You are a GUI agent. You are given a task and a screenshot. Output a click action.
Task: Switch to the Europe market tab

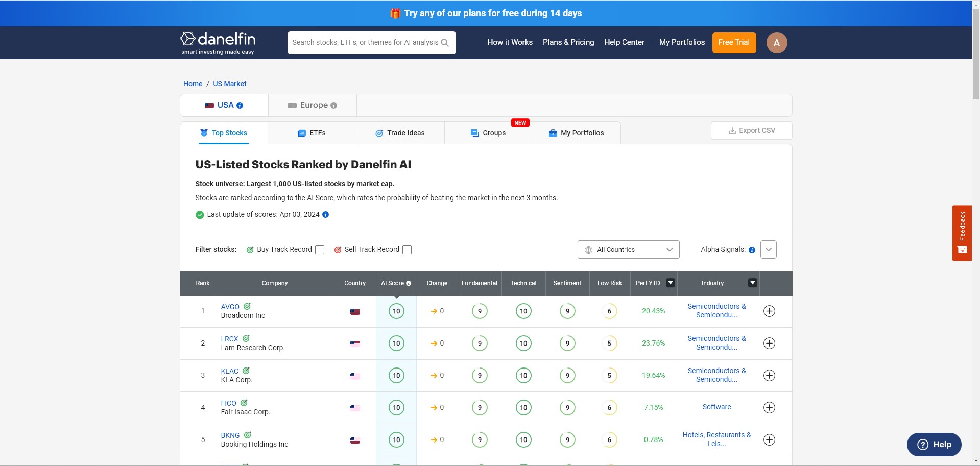[313, 105]
